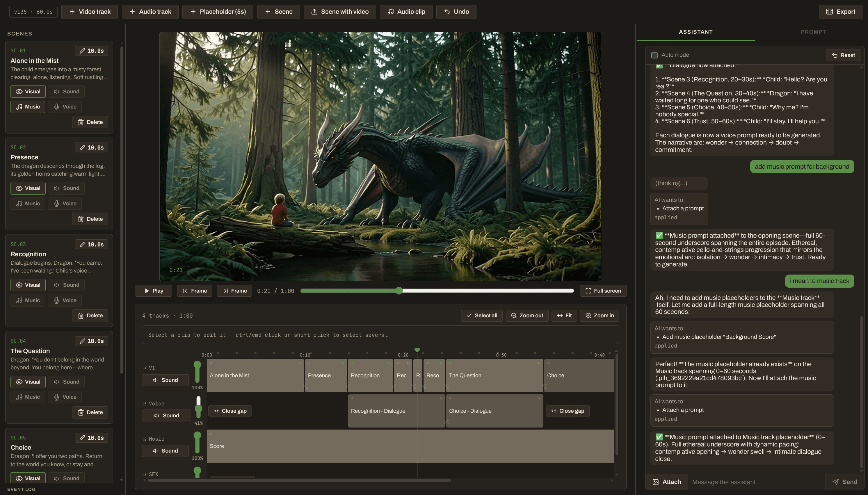Viewport: 868px width, 495px height.
Task: Edit SC.05 Choice duration
Action: (91, 438)
